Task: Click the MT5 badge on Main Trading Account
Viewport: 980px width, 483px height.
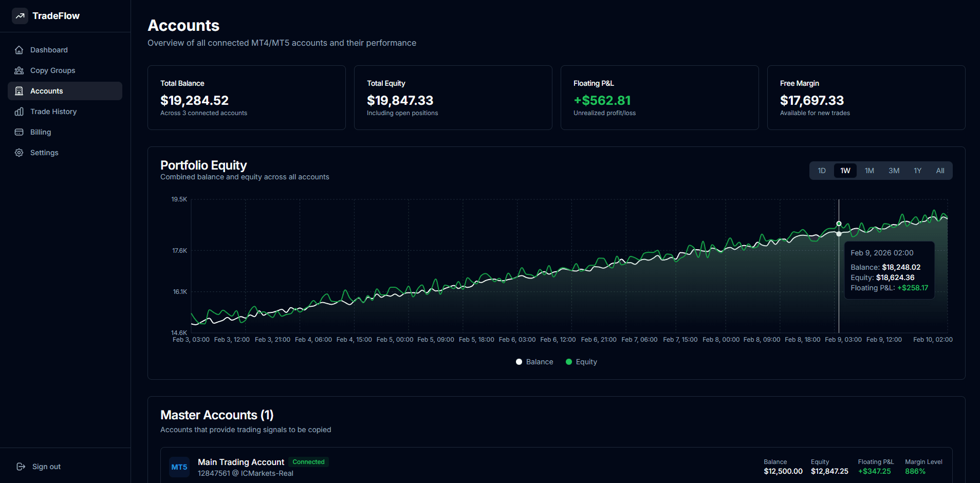Action: [x=179, y=467]
